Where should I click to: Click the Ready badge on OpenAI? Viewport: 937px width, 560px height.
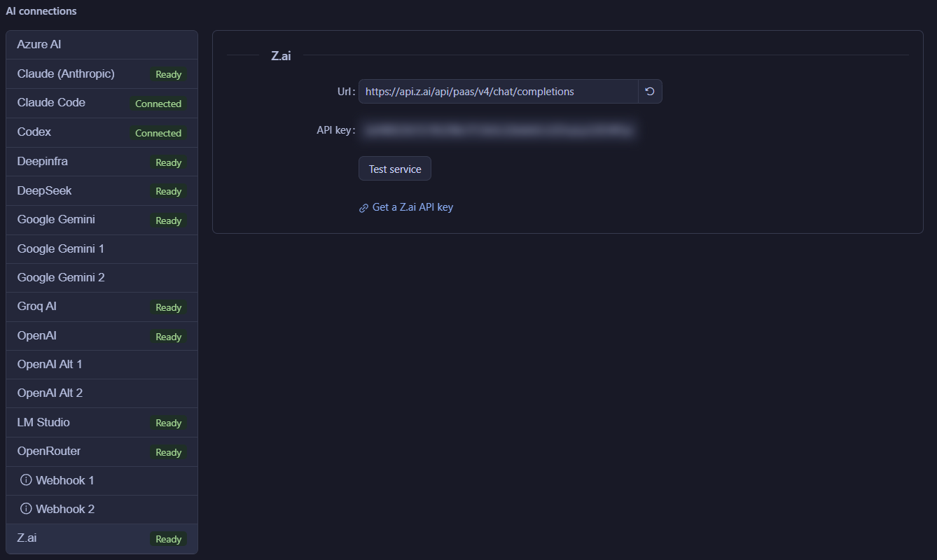169,337
